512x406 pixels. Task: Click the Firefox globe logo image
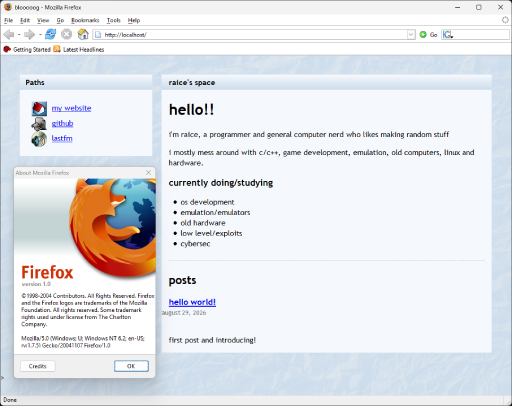113,227
